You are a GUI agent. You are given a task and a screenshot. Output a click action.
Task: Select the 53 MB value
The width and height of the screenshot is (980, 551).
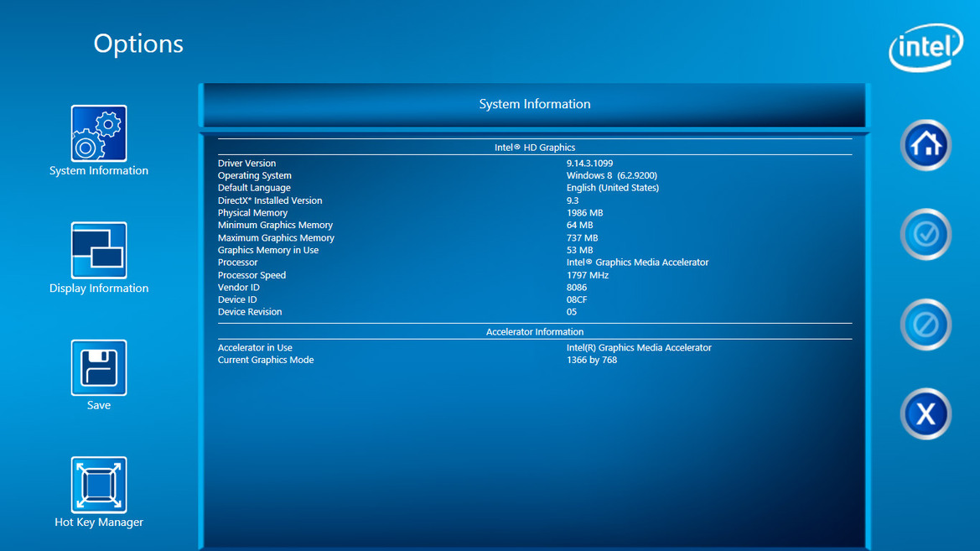579,250
